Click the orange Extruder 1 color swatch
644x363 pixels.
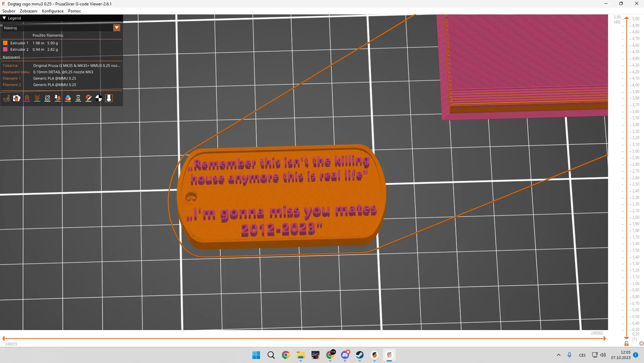(x=5, y=43)
